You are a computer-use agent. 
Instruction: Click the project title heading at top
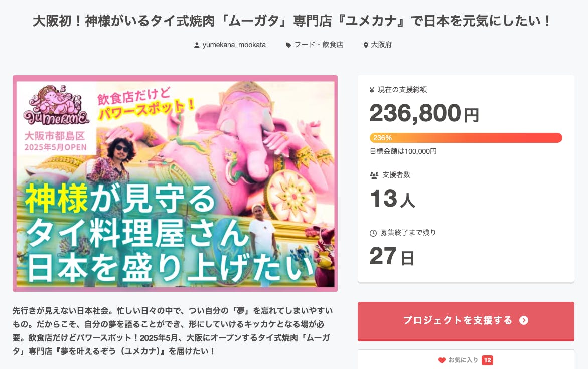click(x=292, y=21)
